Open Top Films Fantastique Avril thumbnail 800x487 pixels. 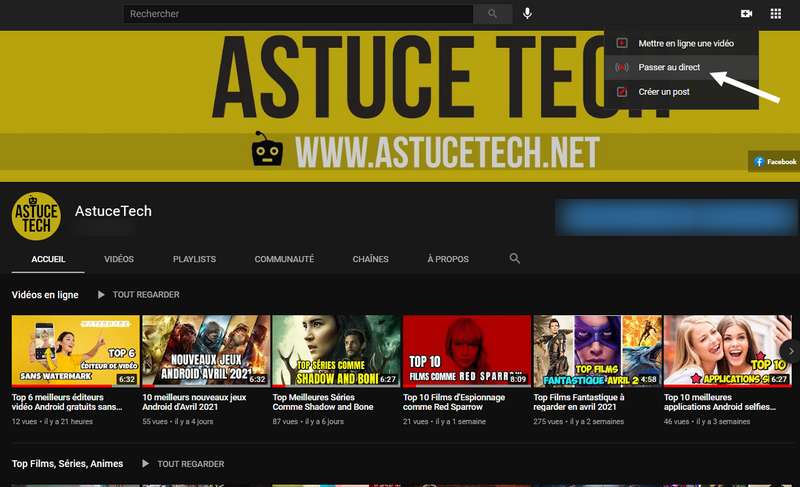[x=597, y=351]
